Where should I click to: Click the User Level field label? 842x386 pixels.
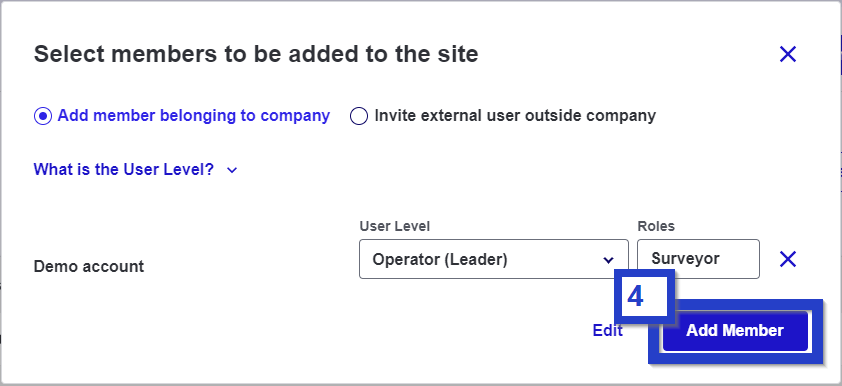(395, 227)
